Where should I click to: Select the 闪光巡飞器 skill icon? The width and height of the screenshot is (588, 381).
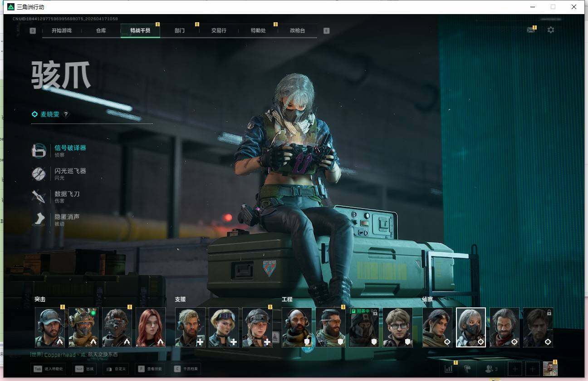coord(39,174)
